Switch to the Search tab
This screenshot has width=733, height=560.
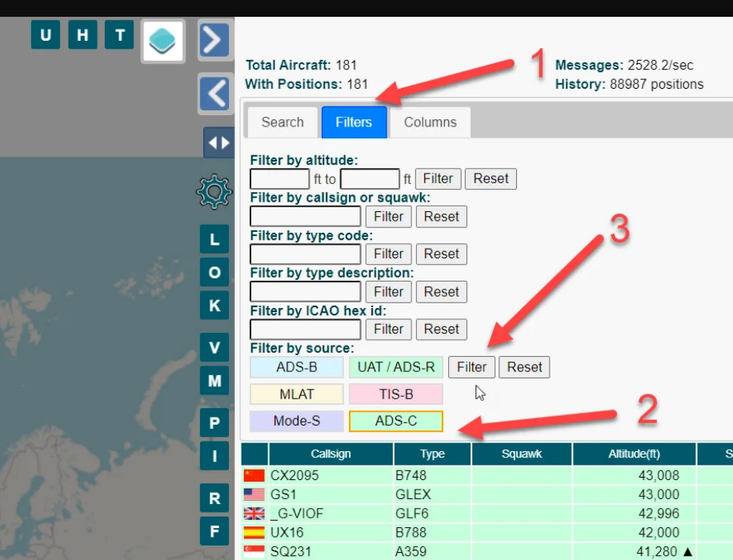click(282, 122)
